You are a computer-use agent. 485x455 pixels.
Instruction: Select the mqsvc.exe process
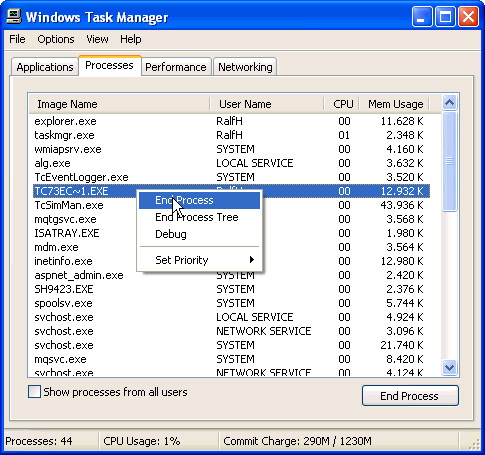click(231, 359)
